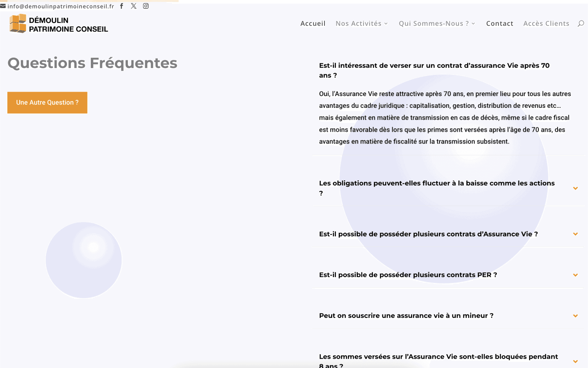Open the search magnifier icon in navigation
588x368 pixels.
click(x=581, y=24)
